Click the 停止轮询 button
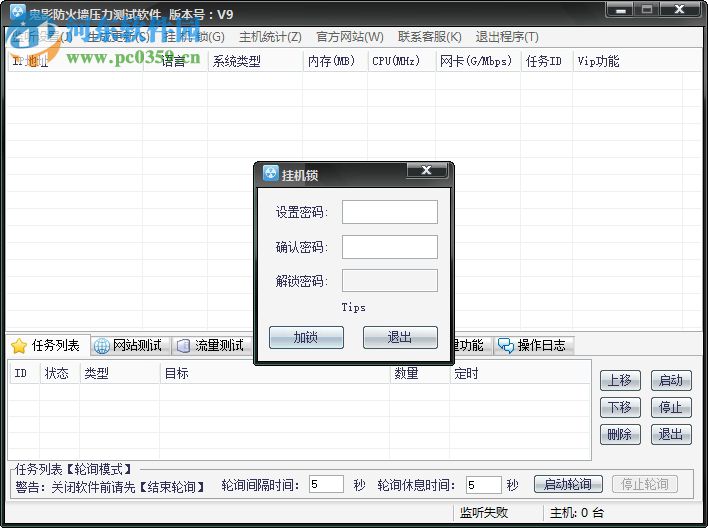Image resolution: width=708 pixels, height=528 pixels. [645, 484]
